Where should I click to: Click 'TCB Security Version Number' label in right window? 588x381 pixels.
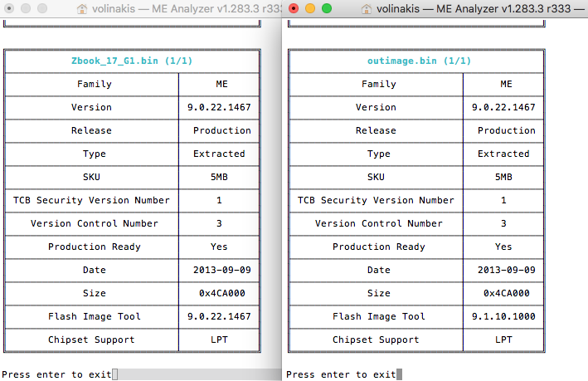(376, 200)
